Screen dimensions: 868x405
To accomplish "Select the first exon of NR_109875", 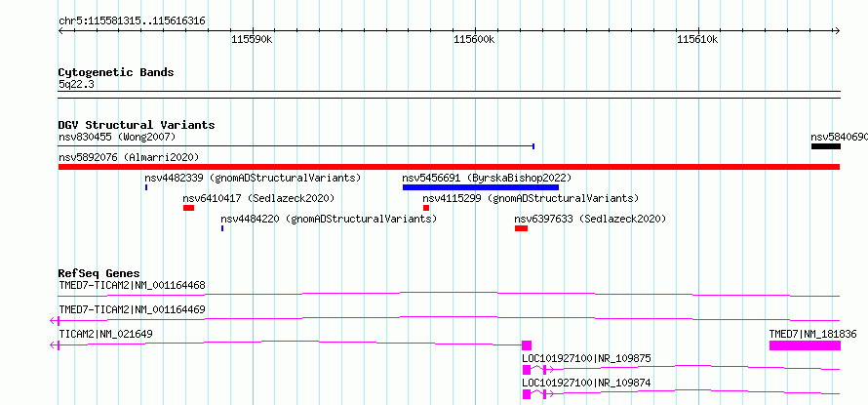I will click(x=527, y=370).
